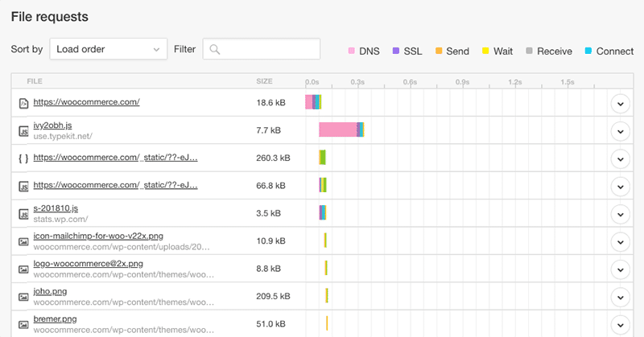The width and height of the screenshot is (644, 337).
Task: Click the SIZE column header
Action: (264, 81)
